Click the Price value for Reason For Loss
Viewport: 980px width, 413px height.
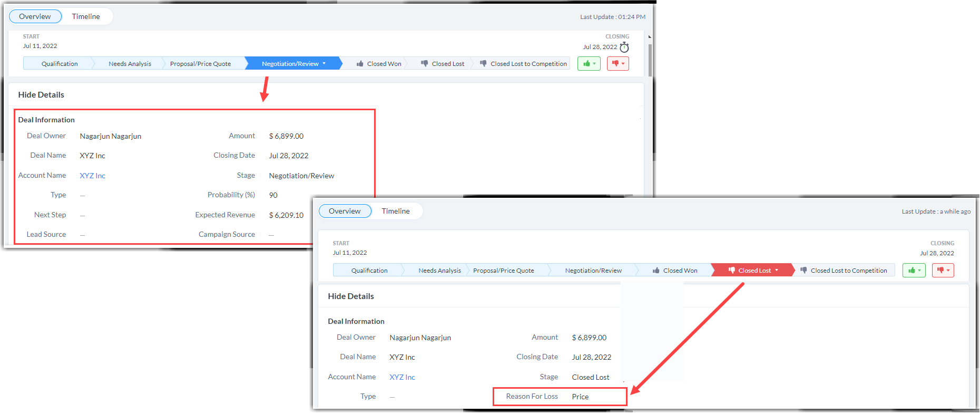pos(580,397)
